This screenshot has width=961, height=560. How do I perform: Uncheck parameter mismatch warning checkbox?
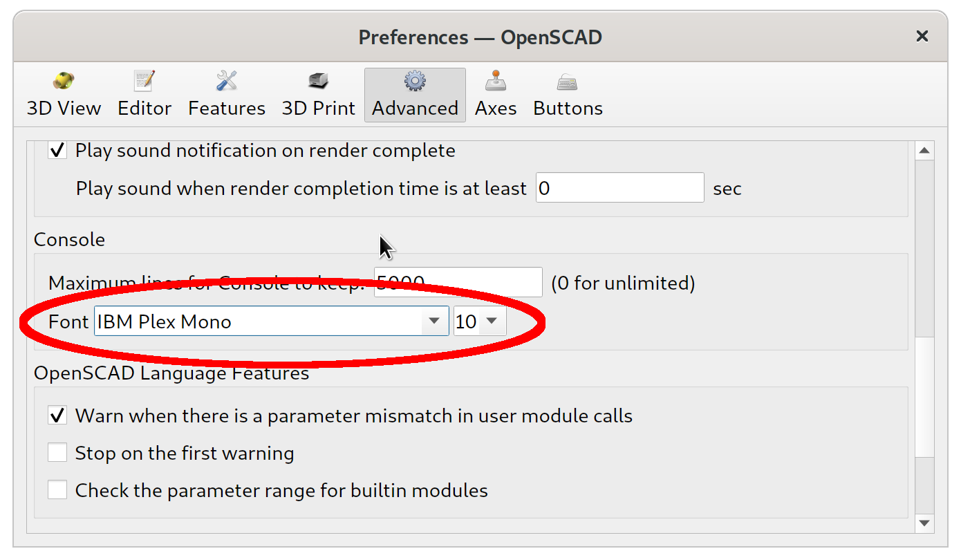[57, 416]
